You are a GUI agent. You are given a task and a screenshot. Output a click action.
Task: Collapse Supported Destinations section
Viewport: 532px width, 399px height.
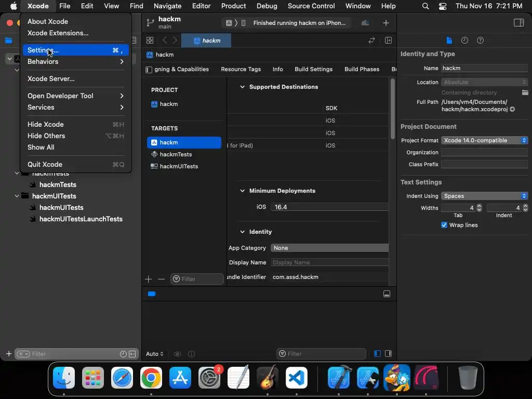coord(242,87)
